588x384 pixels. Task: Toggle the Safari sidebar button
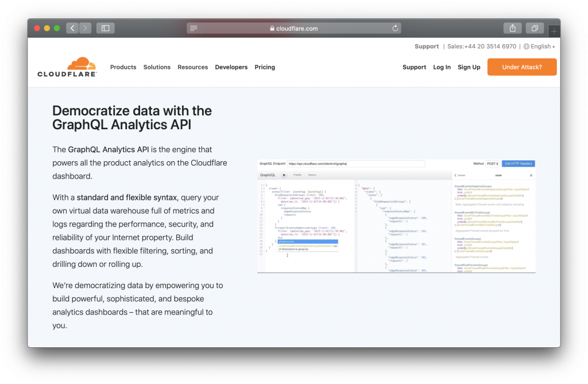(106, 28)
